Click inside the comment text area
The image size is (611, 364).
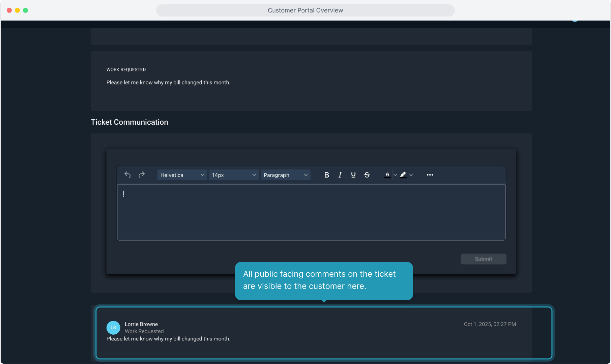pyautogui.click(x=311, y=212)
